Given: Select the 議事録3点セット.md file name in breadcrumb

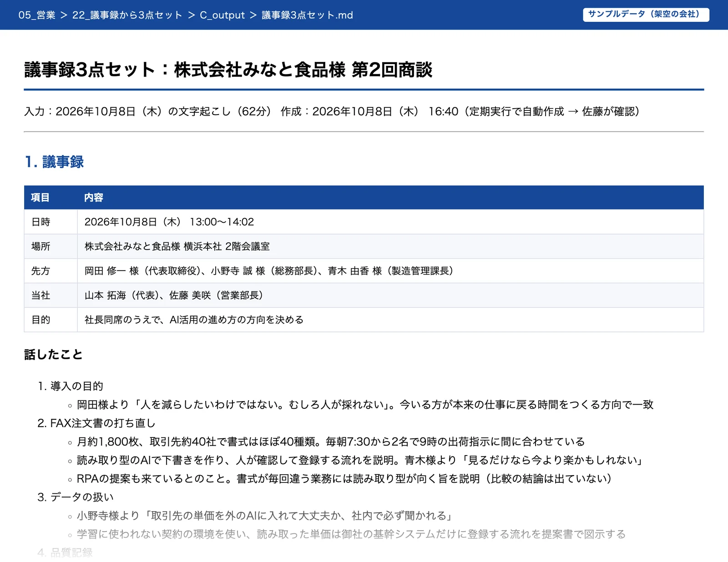Looking at the screenshot, I should tap(308, 15).
